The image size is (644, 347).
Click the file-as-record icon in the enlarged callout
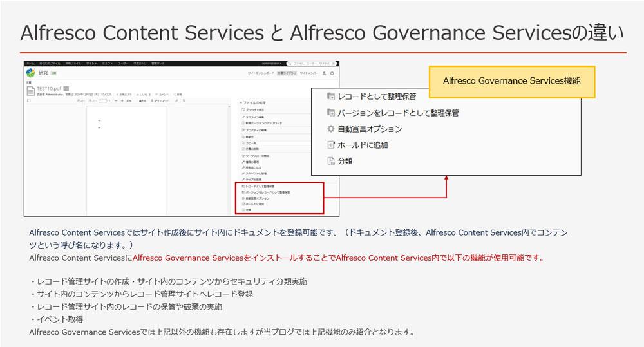coord(331,97)
